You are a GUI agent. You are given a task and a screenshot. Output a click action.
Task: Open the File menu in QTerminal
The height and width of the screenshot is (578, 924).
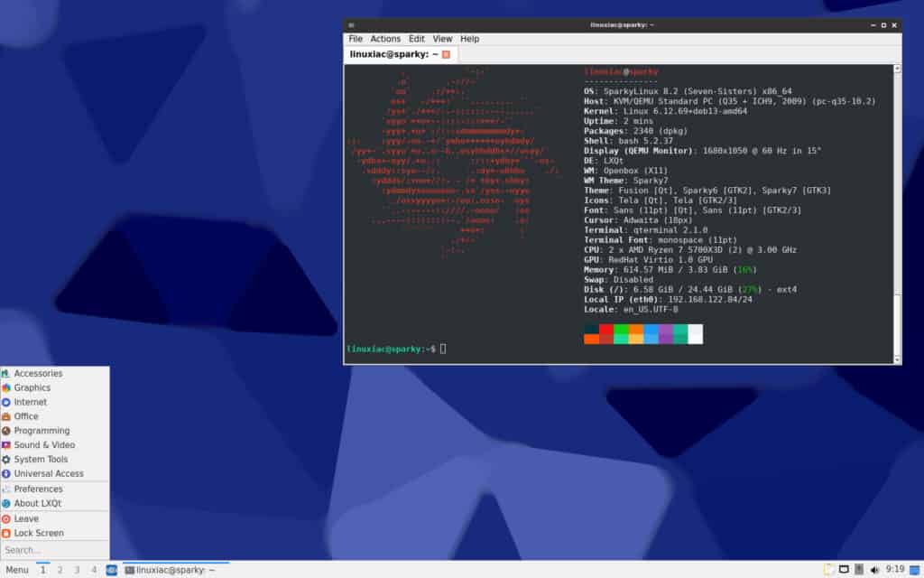point(356,39)
